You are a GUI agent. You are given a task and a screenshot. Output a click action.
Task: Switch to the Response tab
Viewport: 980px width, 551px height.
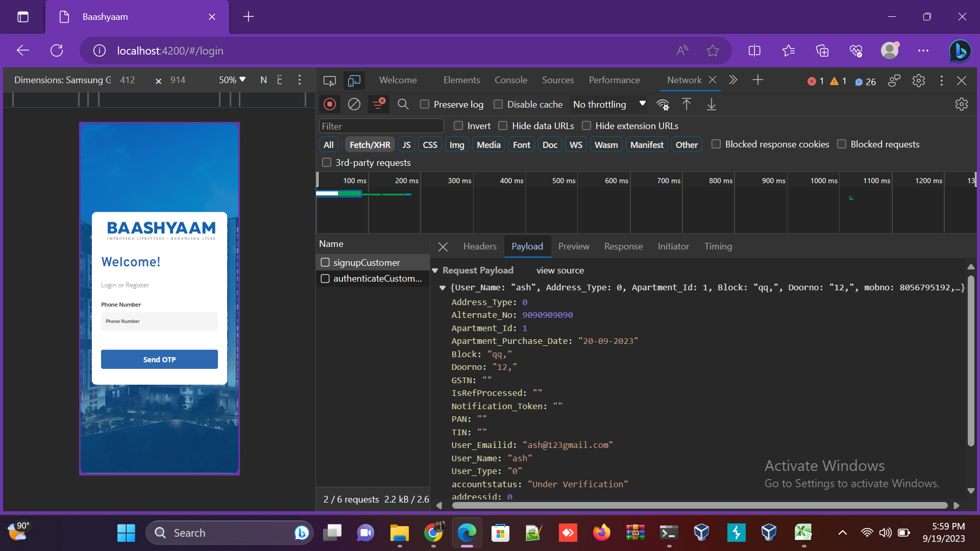623,246
